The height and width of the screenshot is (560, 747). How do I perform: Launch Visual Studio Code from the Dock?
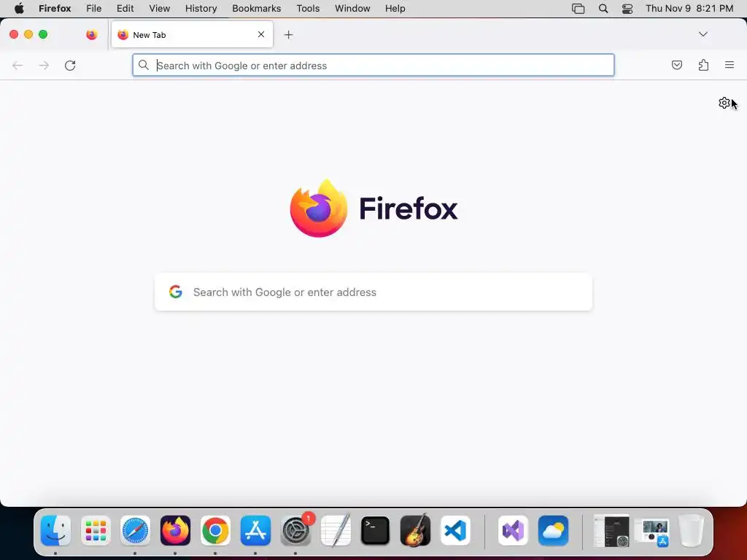tap(455, 531)
